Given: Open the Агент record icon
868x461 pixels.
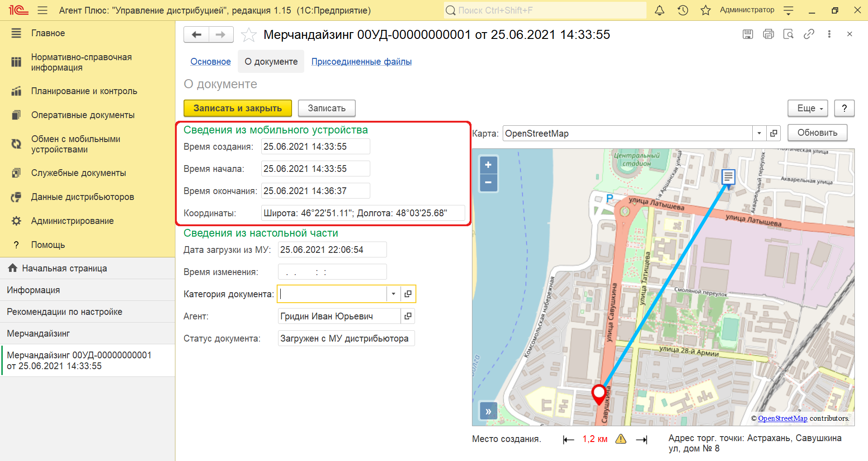Looking at the screenshot, I should coord(408,316).
